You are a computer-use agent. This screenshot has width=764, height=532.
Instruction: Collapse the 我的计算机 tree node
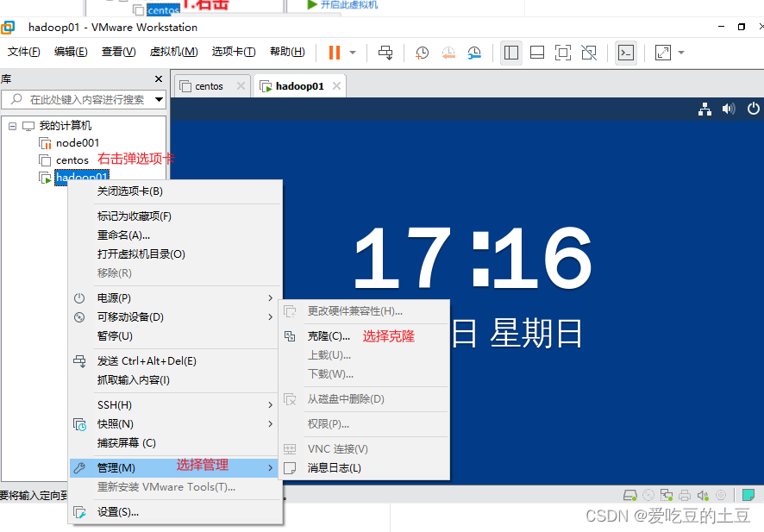[13, 126]
